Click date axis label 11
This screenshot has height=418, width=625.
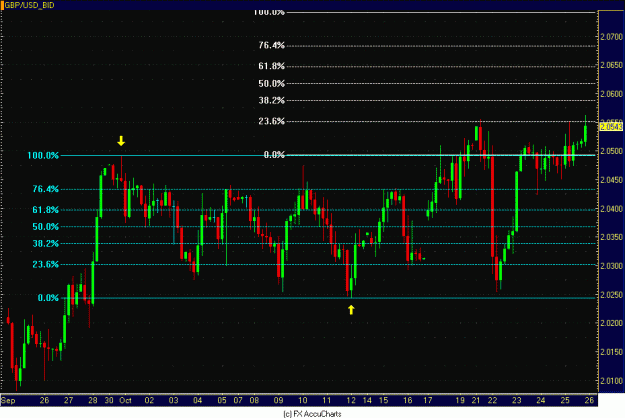(x=326, y=400)
